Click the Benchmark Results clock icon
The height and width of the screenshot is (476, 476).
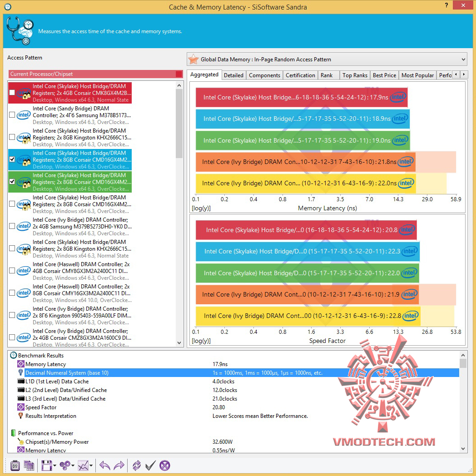pyautogui.click(x=13, y=355)
